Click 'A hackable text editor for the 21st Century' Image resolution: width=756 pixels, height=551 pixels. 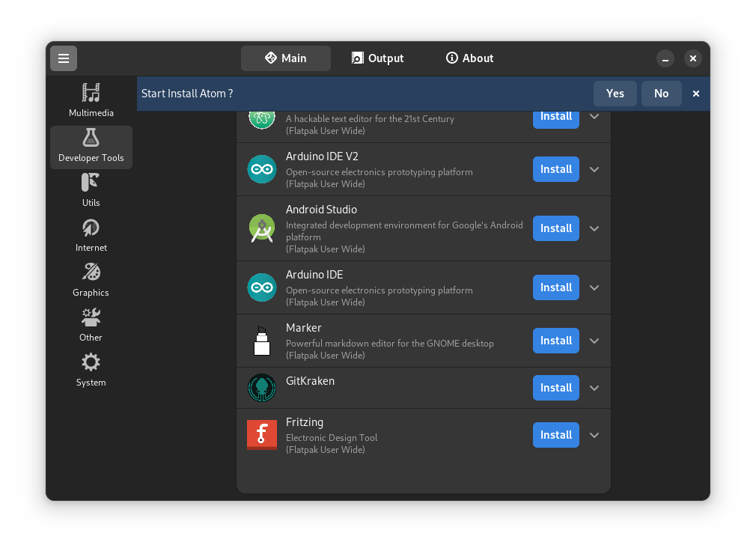click(370, 118)
